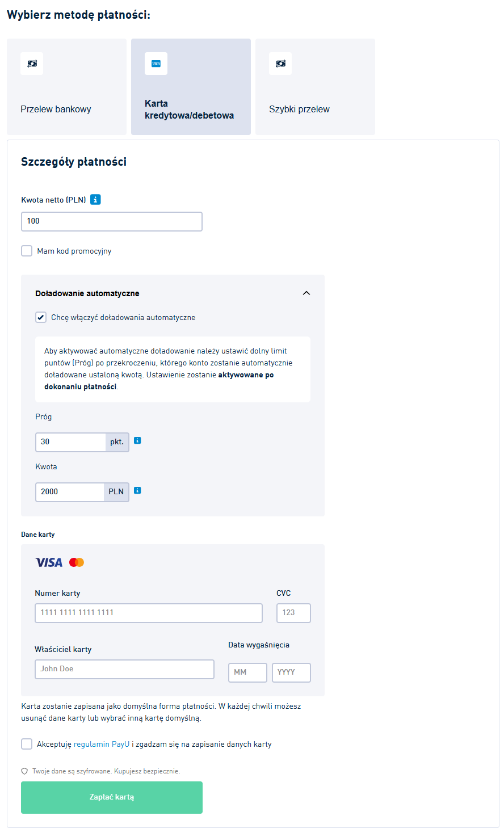Accept PayU terms checkbox
504x837 pixels.
[x=27, y=744]
